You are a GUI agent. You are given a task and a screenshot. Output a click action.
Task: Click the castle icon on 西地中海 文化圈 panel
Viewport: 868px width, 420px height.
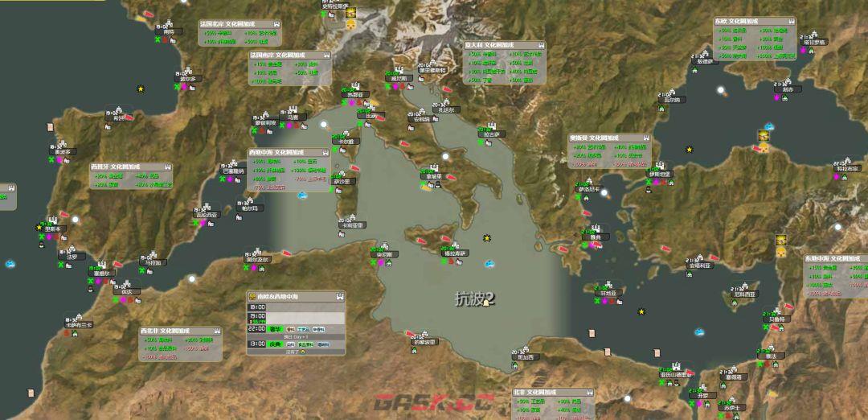click(325, 152)
